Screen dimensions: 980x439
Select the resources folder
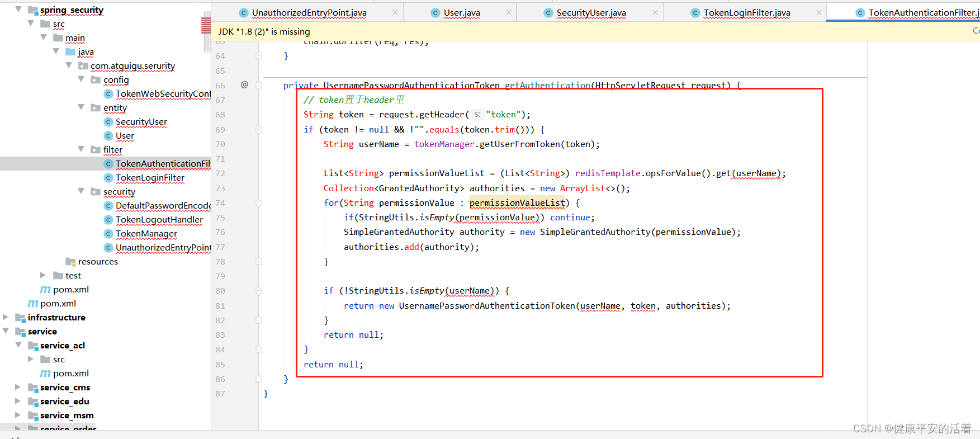coord(98,261)
